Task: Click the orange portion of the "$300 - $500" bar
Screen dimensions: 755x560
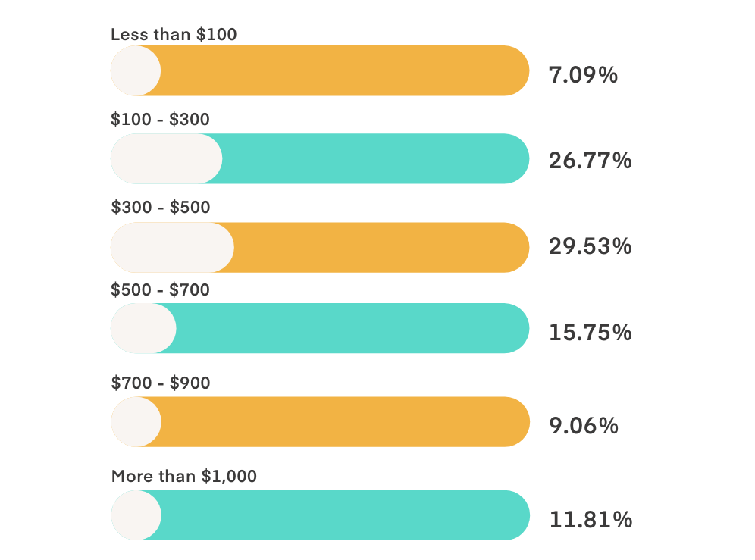Action: [379, 247]
